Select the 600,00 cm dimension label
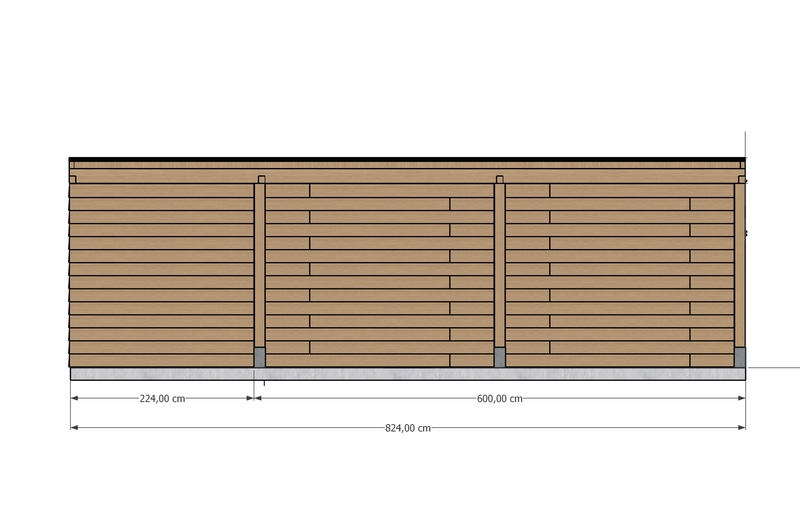Screen dimensions: 800x514 click(499, 399)
